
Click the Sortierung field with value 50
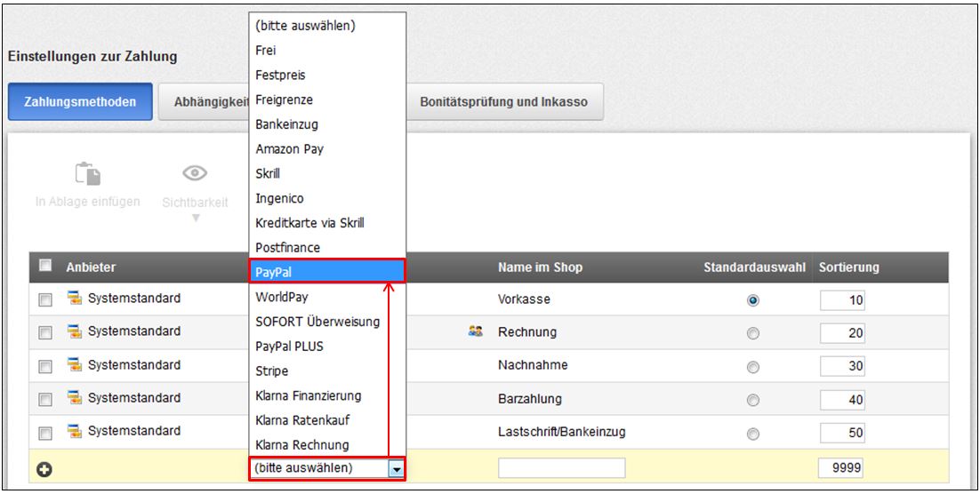tap(842, 433)
